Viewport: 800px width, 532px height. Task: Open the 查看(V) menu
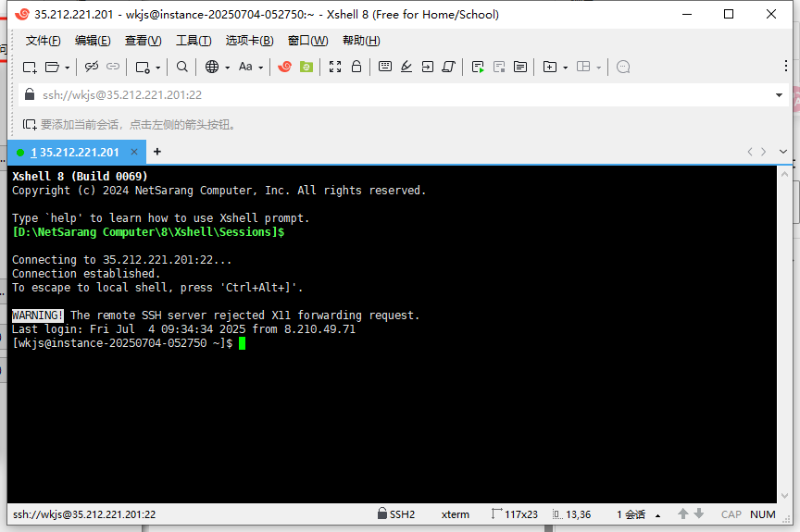pyautogui.click(x=143, y=41)
